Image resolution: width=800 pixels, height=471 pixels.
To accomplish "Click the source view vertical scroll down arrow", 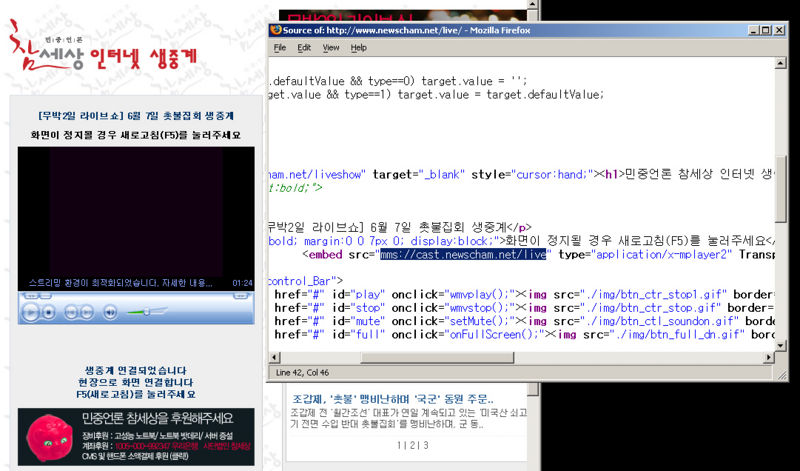I will coord(780,345).
